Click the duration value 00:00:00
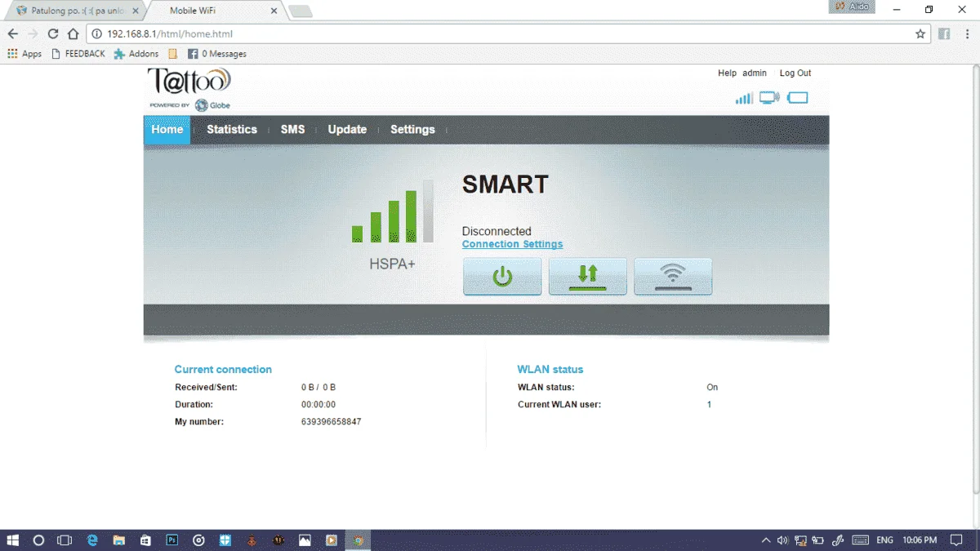This screenshot has height=551, width=980. pyautogui.click(x=318, y=405)
